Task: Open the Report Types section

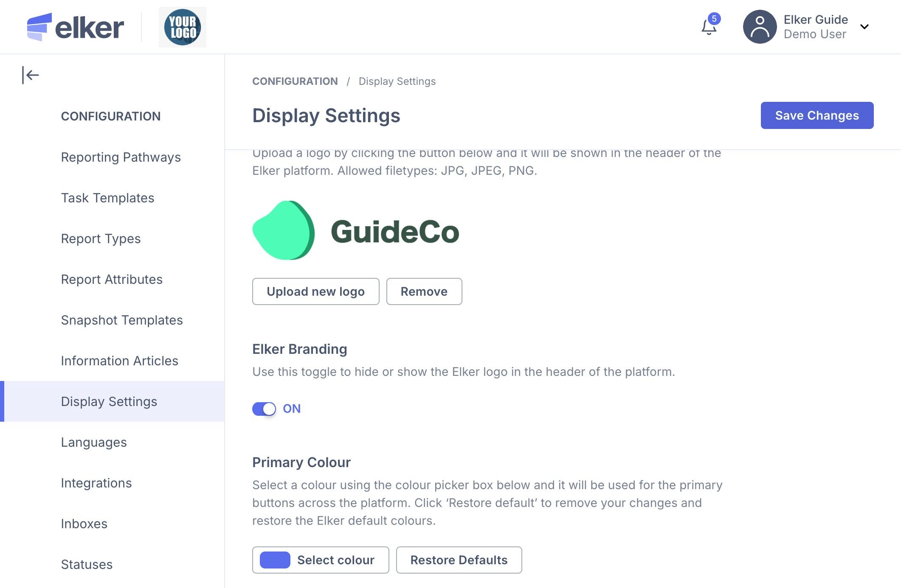Action: coord(101,239)
